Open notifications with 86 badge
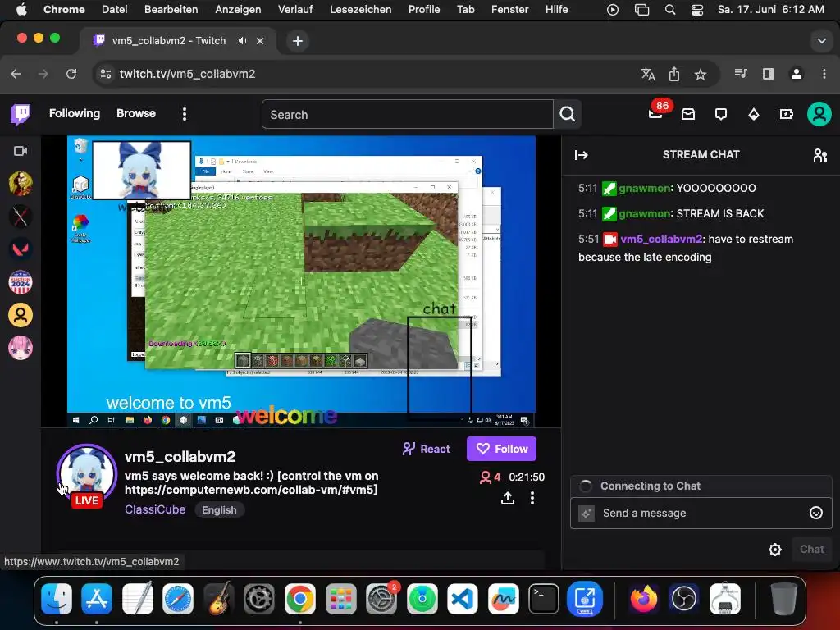Viewport: 840px width, 630px height. (x=656, y=113)
